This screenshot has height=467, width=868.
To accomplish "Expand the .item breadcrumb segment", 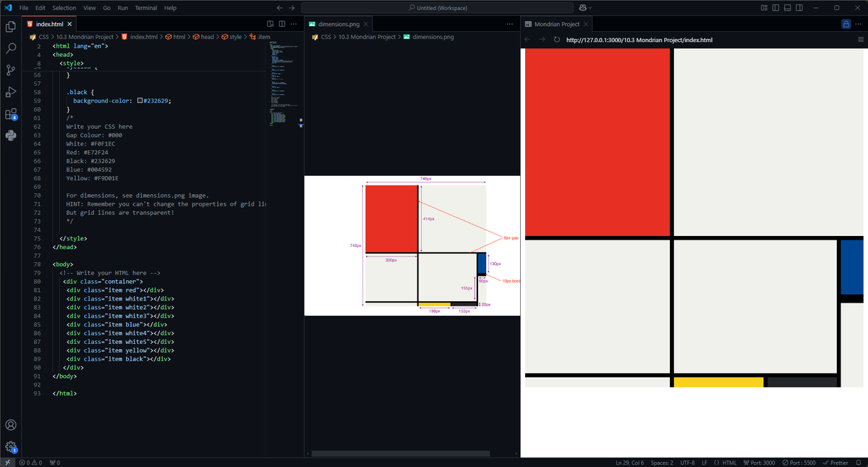I will coord(260,37).
